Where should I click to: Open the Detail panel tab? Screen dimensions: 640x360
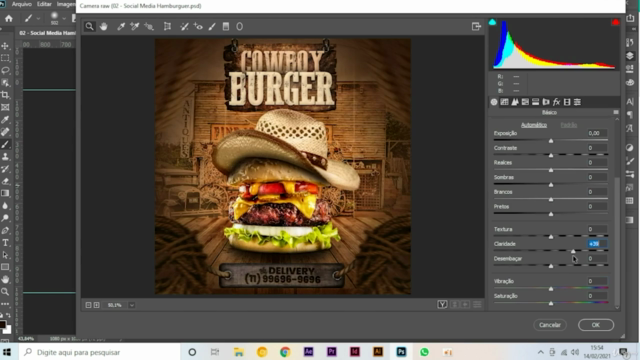pos(515,102)
